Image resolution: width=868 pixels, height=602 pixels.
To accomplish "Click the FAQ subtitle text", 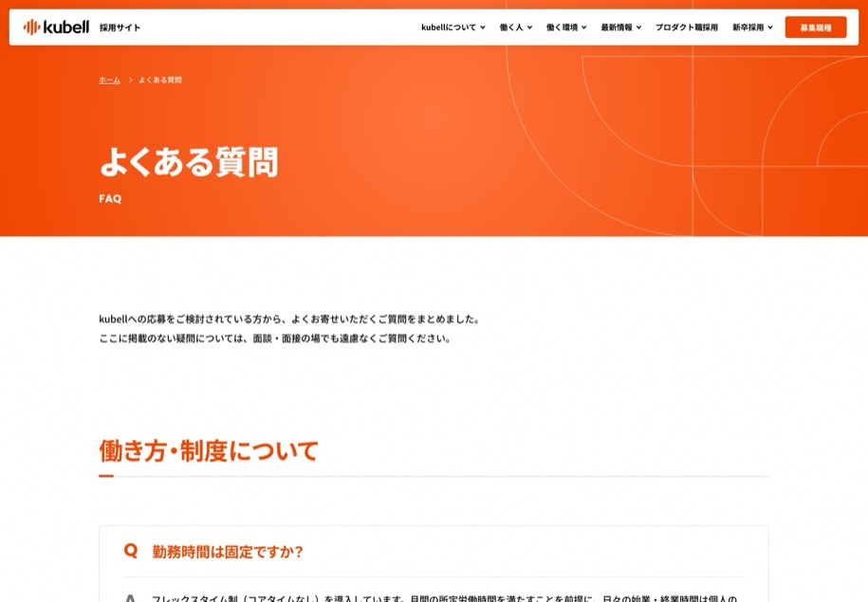I will tap(110, 199).
